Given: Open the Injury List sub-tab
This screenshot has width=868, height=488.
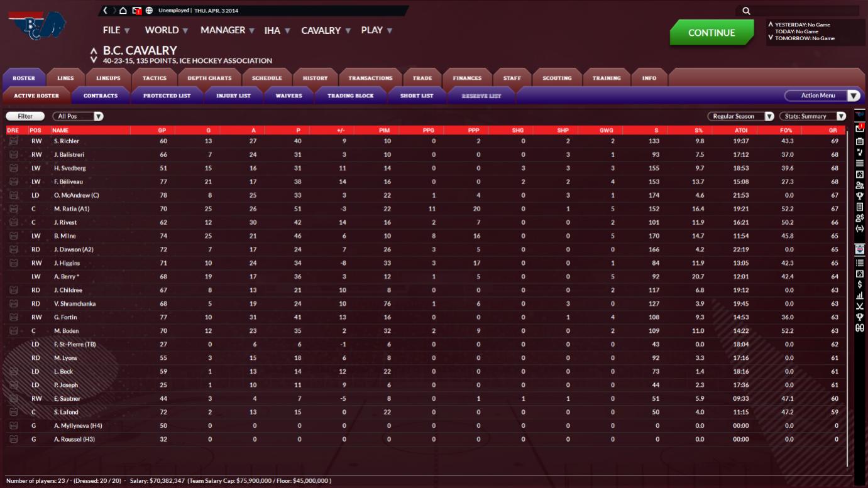Looking at the screenshot, I should click(233, 96).
